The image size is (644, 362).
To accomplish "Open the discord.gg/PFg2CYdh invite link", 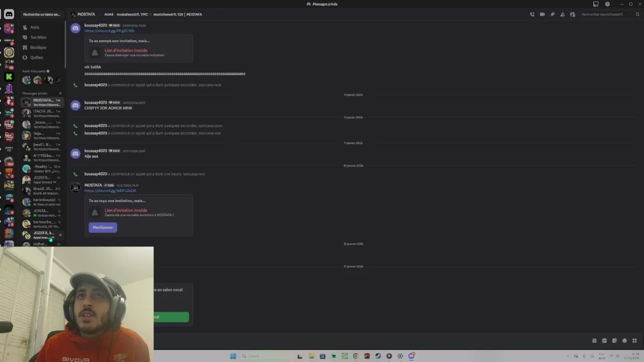I will [109, 31].
